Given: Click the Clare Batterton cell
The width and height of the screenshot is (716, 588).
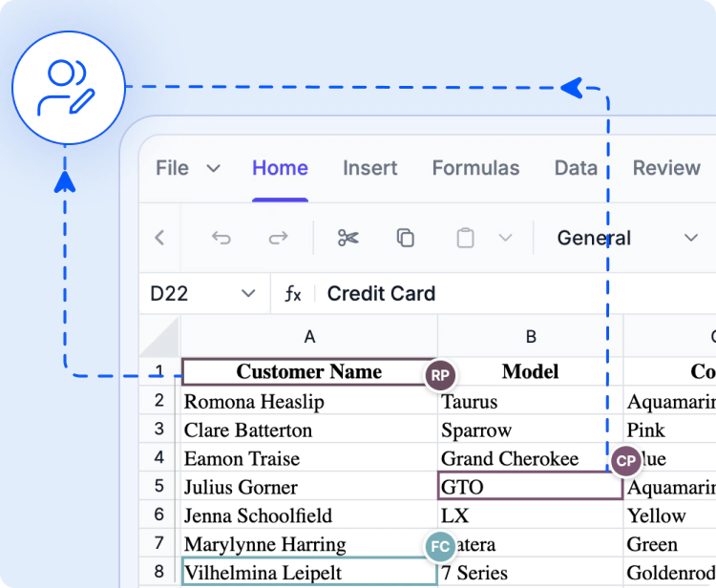Looking at the screenshot, I should click(309, 430).
